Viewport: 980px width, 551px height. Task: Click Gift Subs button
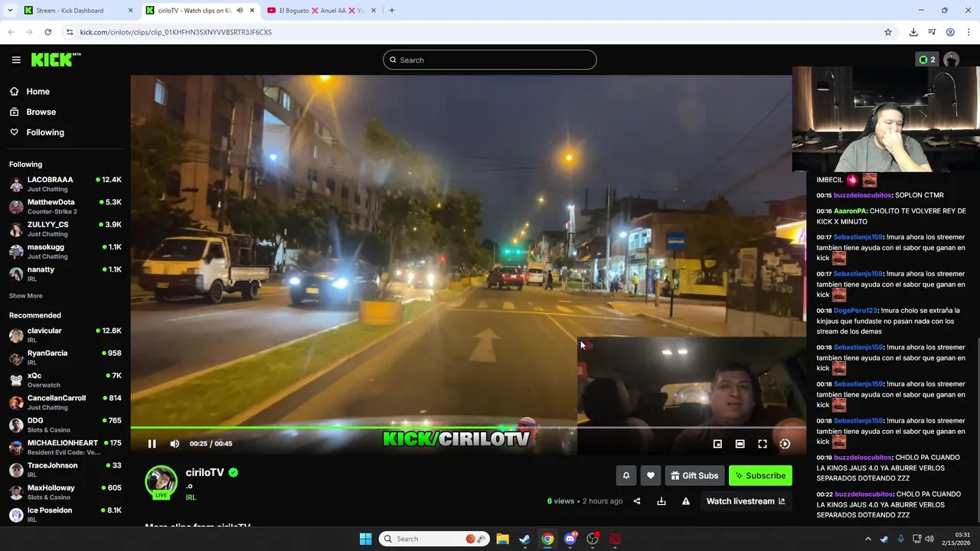point(694,476)
